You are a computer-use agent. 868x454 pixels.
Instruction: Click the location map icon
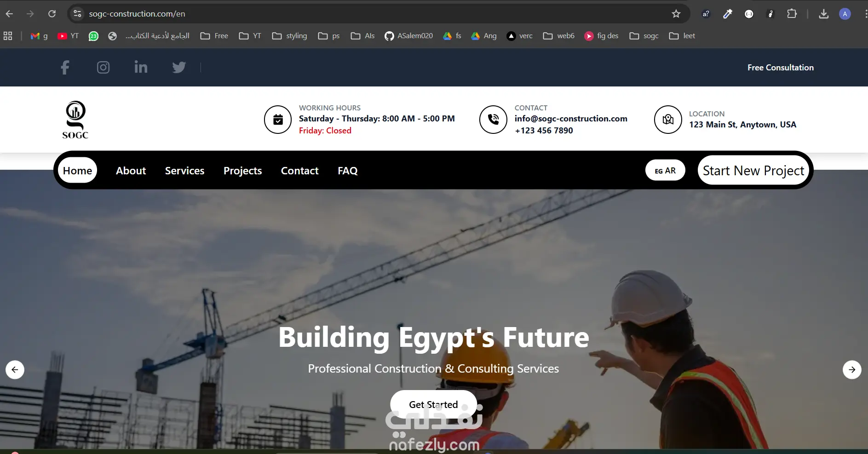(x=668, y=120)
